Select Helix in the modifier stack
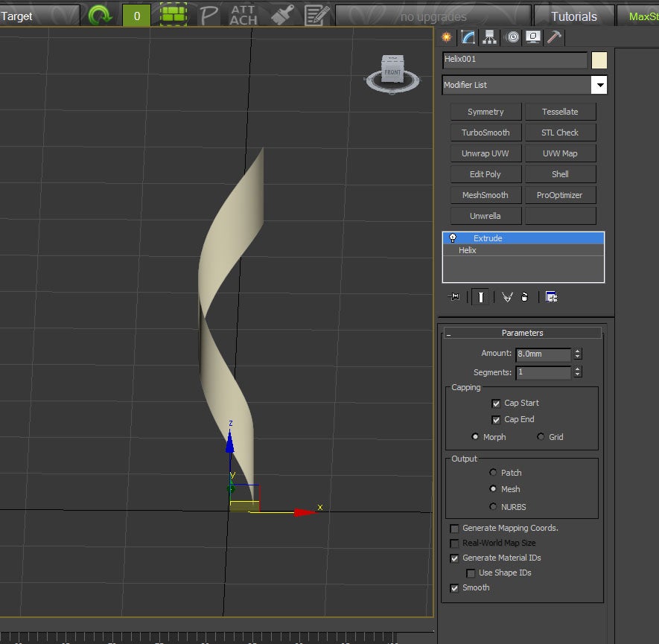The height and width of the screenshot is (644, 659). pos(468,251)
